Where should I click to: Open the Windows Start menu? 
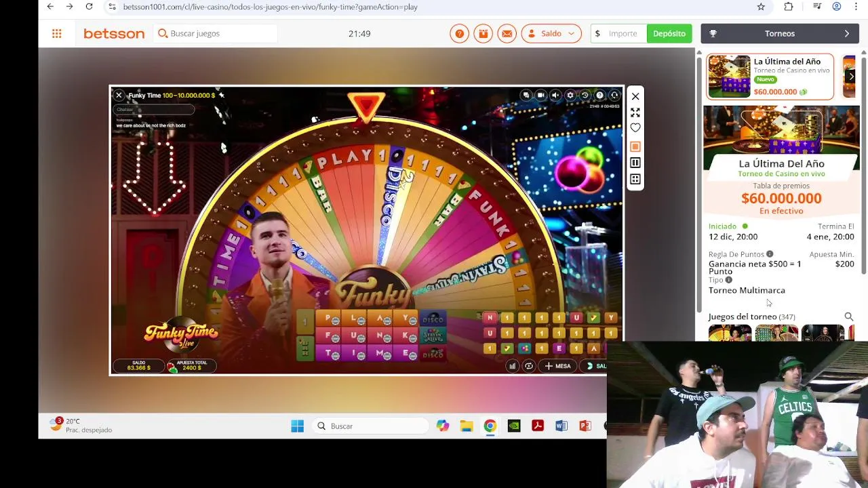[x=297, y=426]
